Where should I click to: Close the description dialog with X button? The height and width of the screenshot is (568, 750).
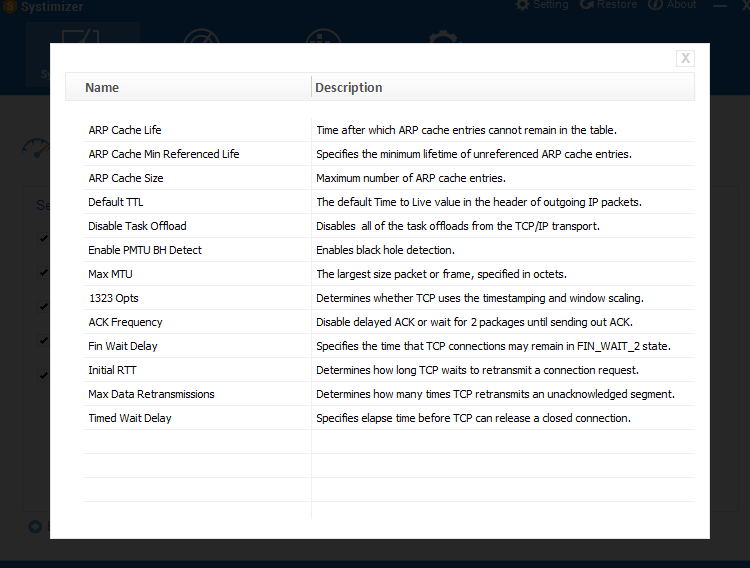685,58
